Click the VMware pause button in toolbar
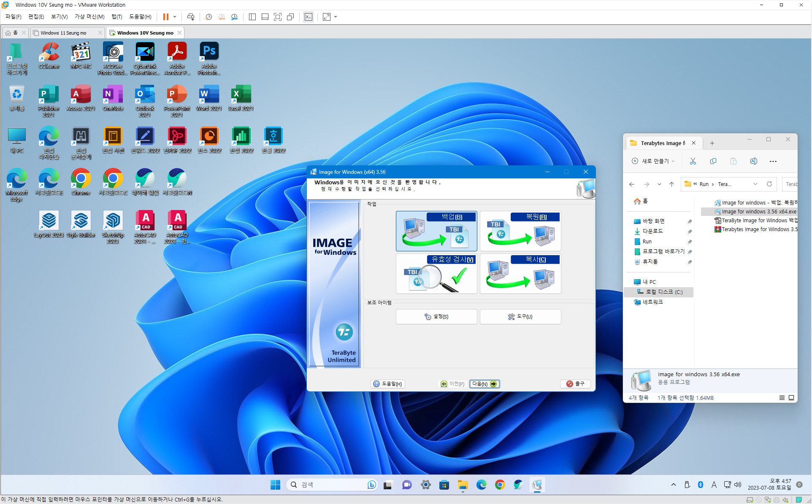The width and height of the screenshot is (812, 504). 166,17
